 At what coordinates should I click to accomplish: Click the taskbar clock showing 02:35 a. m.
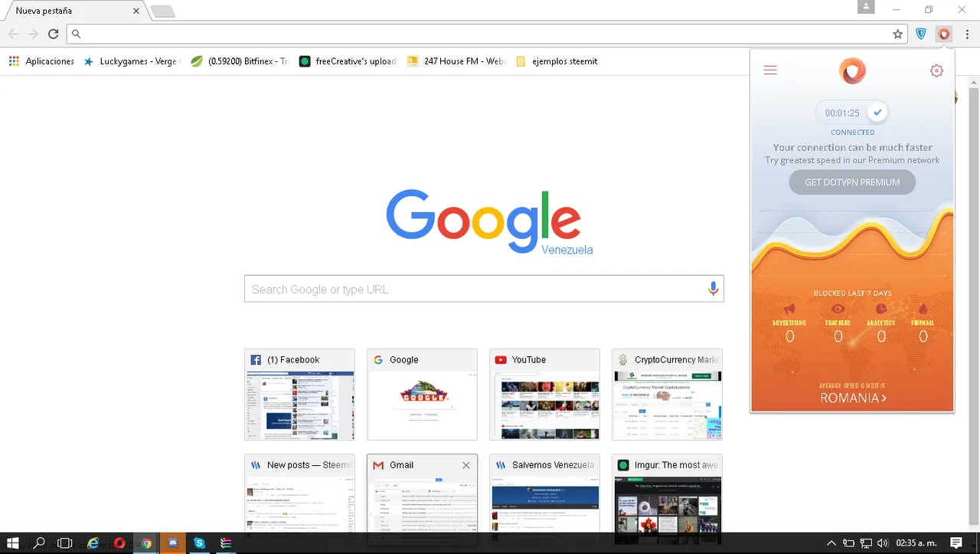click(916, 543)
